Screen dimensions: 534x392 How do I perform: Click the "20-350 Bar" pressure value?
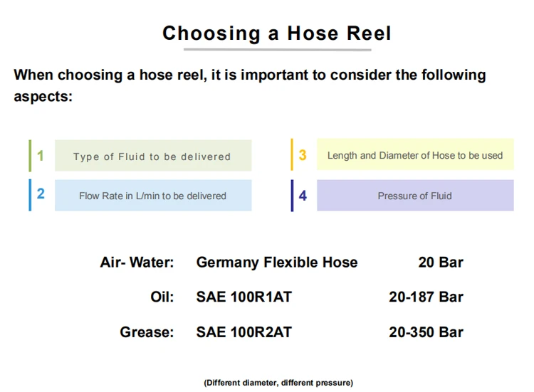426,332
